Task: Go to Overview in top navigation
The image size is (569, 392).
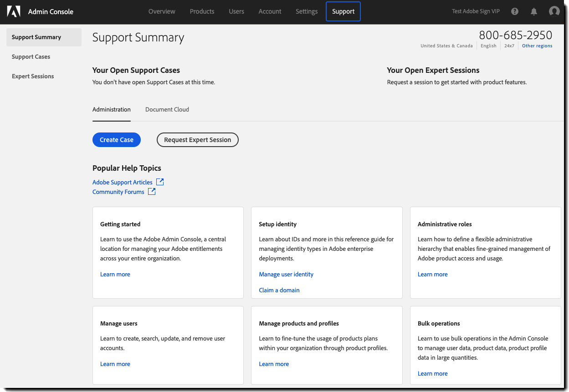Action: tap(162, 11)
